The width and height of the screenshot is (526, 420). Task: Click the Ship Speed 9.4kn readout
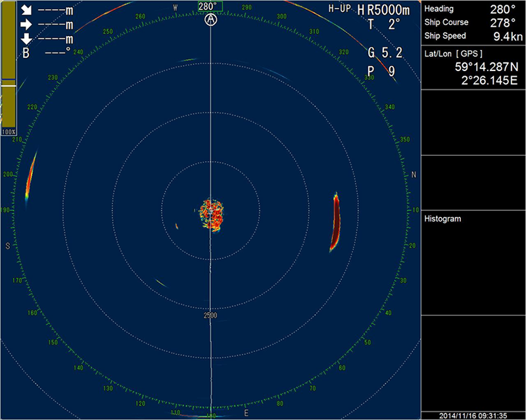point(472,36)
